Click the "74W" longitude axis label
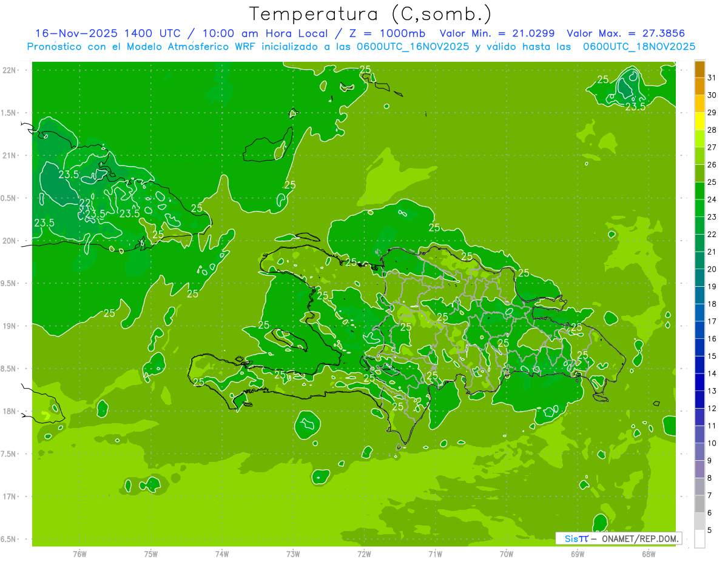The image size is (728, 562). pos(222,554)
